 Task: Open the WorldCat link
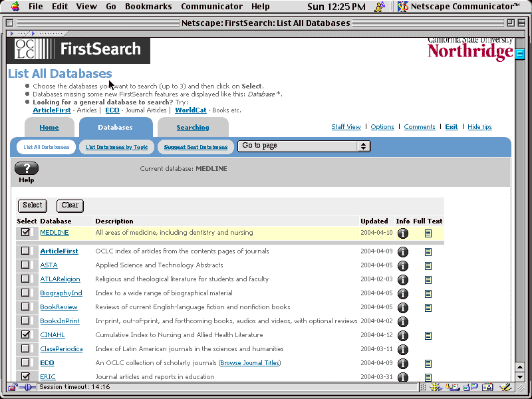(x=191, y=110)
